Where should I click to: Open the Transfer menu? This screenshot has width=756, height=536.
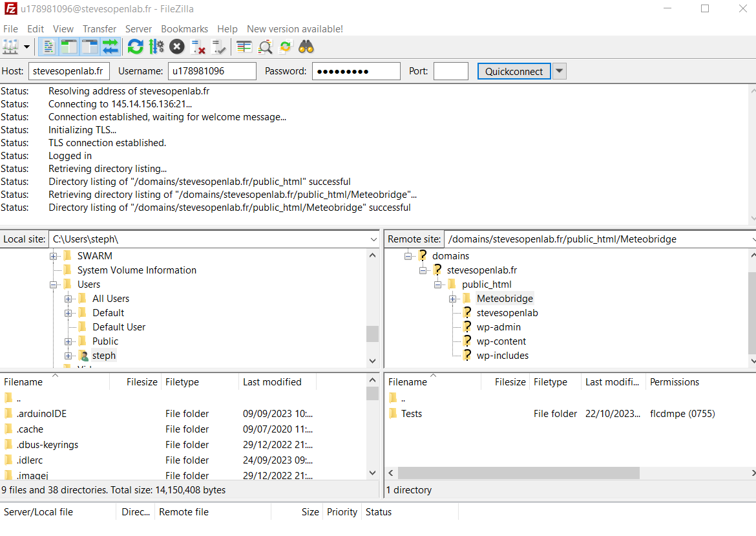coord(100,29)
